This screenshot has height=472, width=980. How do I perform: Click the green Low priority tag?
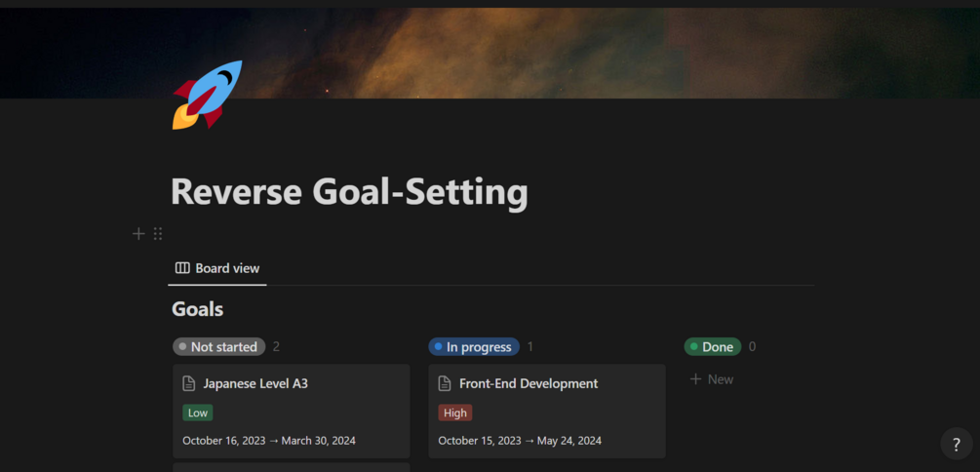pyautogui.click(x=198, y=413)
